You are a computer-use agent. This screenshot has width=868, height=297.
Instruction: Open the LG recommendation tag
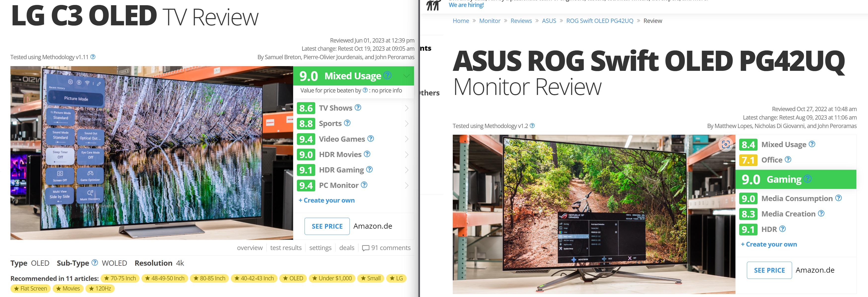[396, 278]
